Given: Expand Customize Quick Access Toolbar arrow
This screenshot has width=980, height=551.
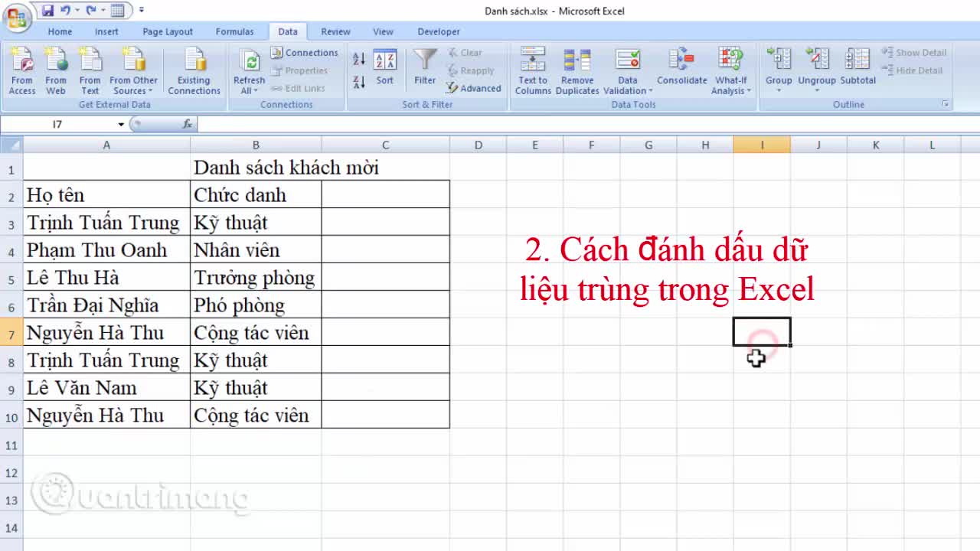Looking at the screenshot, I should click(x=142, y=10).
